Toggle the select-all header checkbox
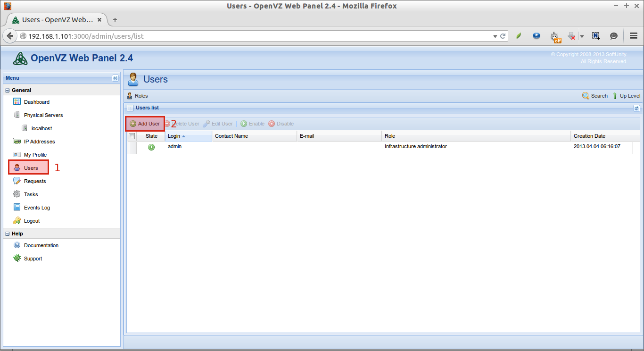 coord(132,136)
